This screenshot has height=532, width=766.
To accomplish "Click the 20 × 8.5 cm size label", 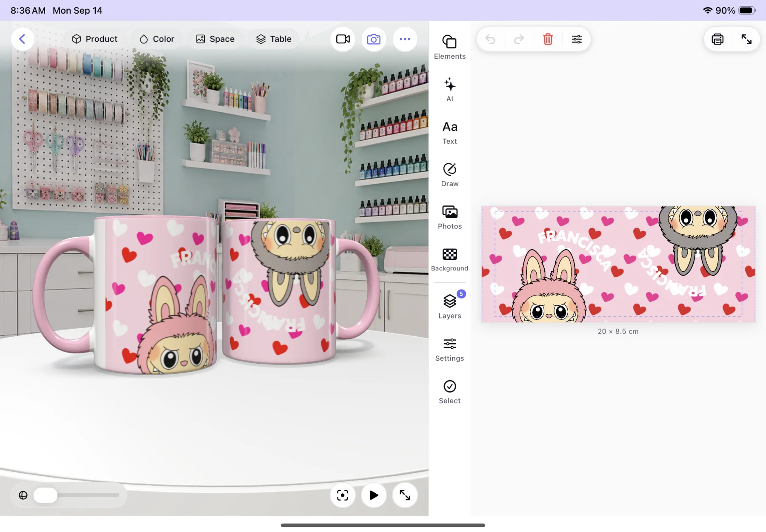I will (x=618, y=331).
